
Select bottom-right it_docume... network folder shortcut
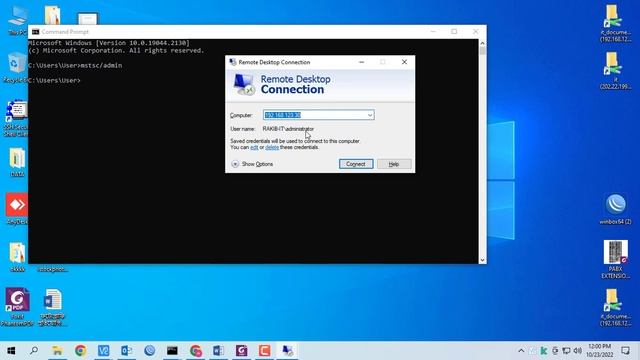pyautogui.click(x=616, y=308)
